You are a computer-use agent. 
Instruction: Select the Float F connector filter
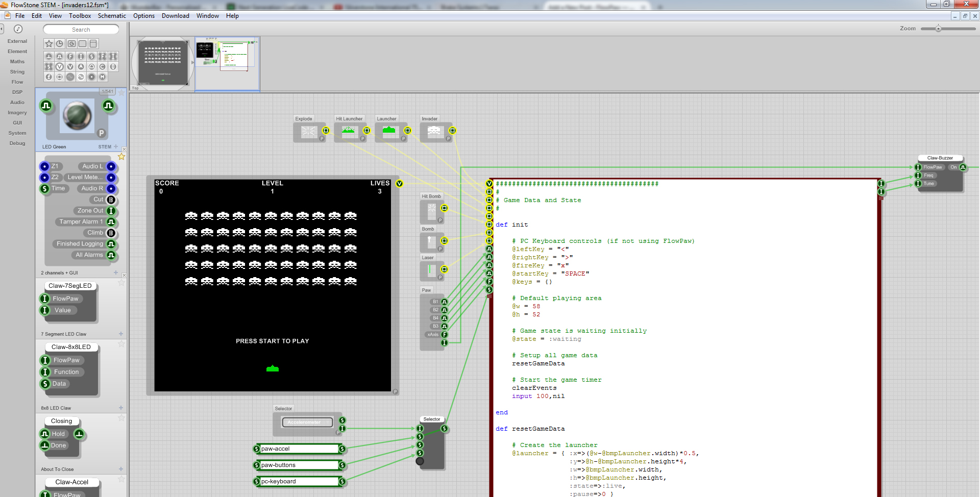click(70, 56)
